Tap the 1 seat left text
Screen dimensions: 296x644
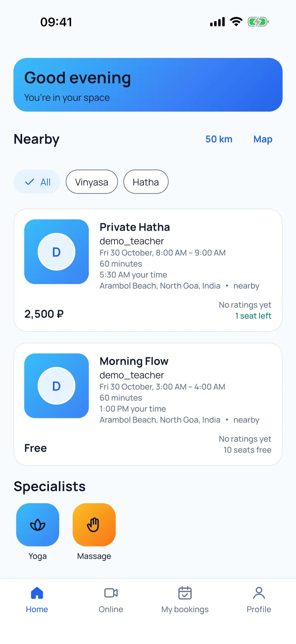pos(253,316)
